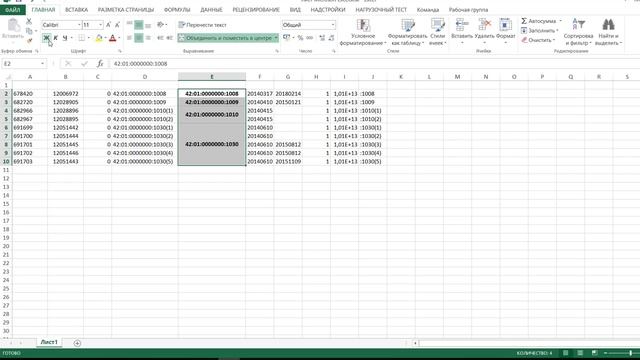Screen dimensions: 640x360
Task: Toggle bold formatting (Ж) button
Action: pyautogui.click(x=46, y=38)
